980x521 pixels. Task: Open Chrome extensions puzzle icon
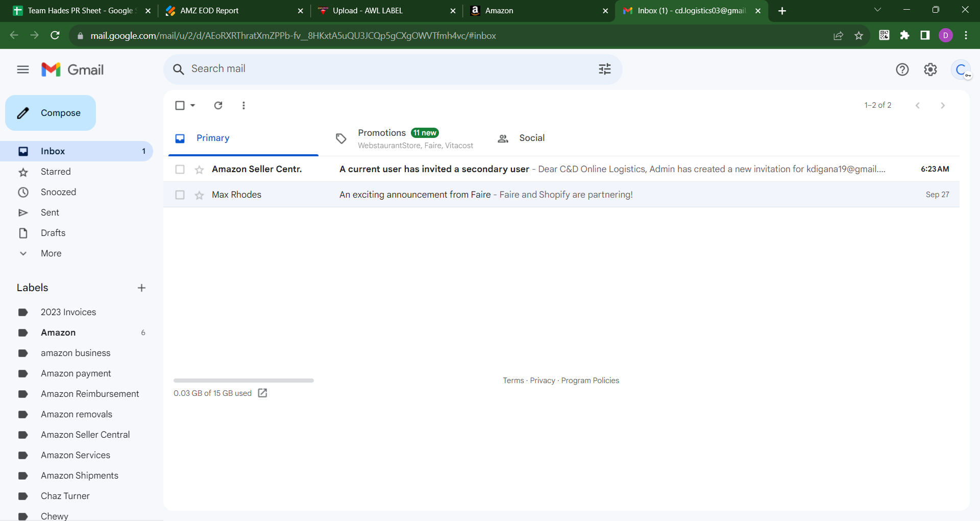[x=904, y=35]
